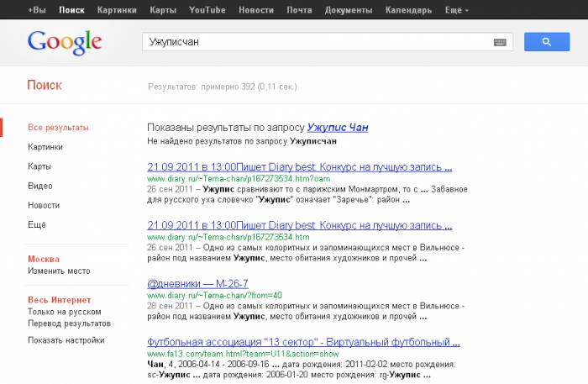Open Новости in the top black bar
This screenshot has width=588, height=384.
coord(256,10)
